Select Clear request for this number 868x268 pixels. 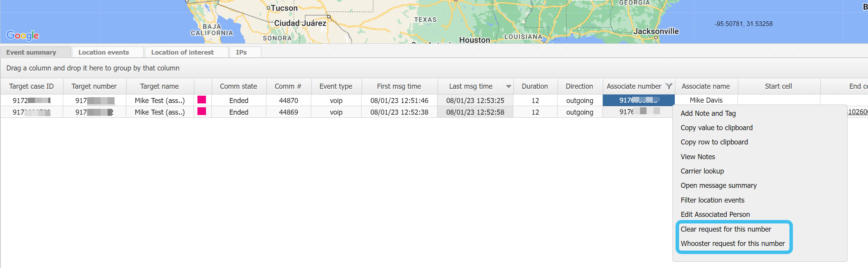coord(726,229)
